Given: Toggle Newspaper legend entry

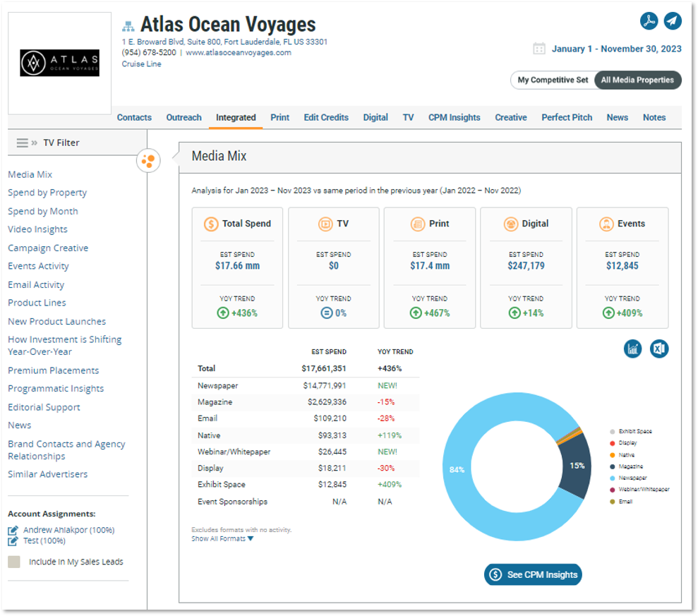Looking at the screenshot, I should (x=629, y=478).
